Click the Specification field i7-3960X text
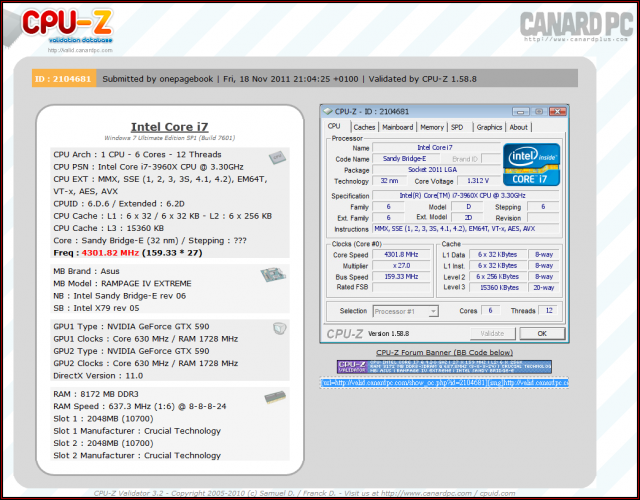Screen dimensions: 640x500 point(466,196)
